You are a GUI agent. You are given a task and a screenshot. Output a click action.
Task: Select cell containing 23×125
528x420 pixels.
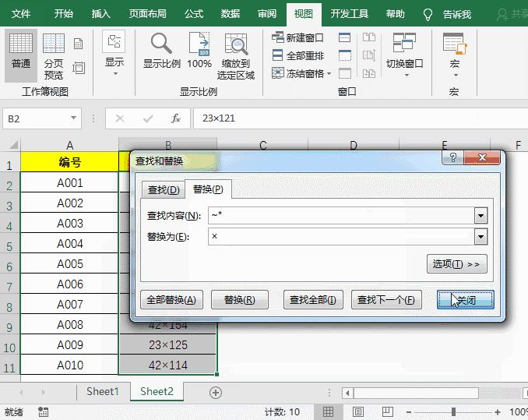coord(167,344)
